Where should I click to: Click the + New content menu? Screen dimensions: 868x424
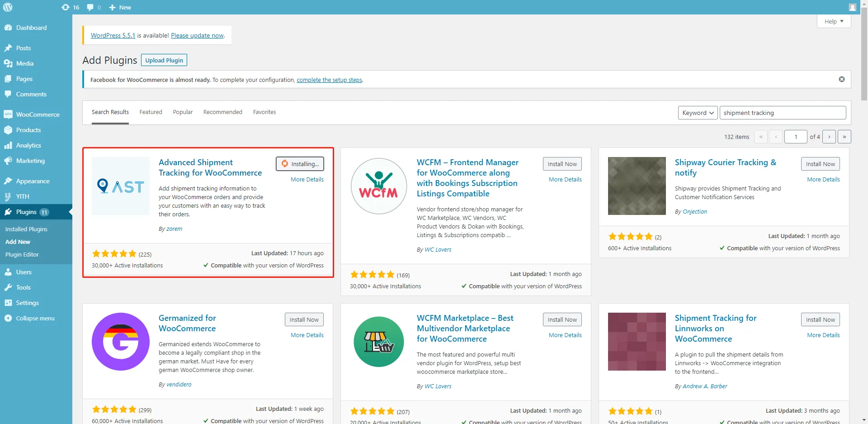[120, 7]
